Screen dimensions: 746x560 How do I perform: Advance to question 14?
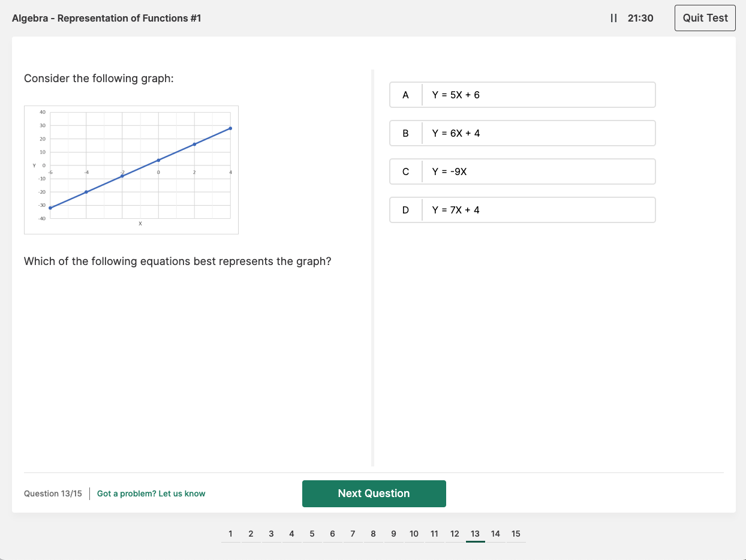point(495,534)
